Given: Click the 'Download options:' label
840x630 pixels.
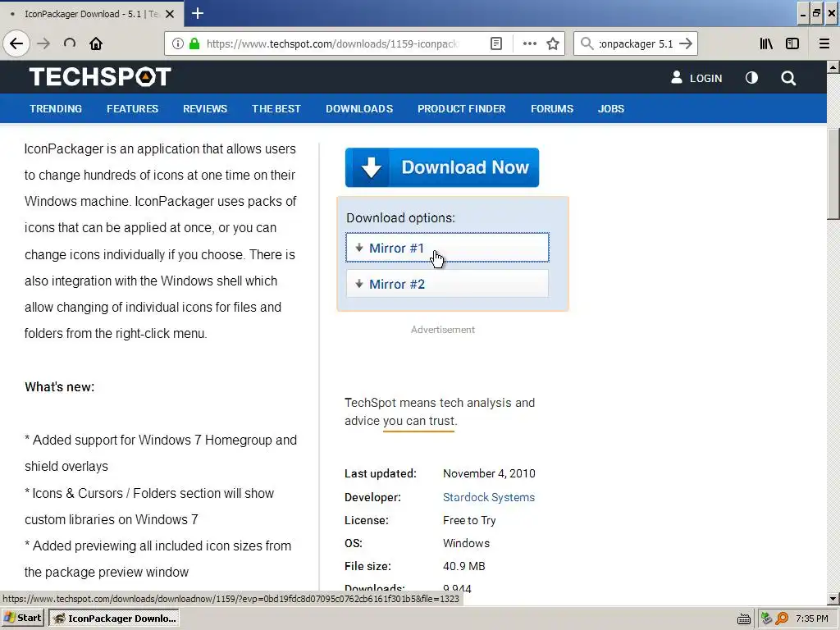Looking at the screenshot, I should coord(400,218).
